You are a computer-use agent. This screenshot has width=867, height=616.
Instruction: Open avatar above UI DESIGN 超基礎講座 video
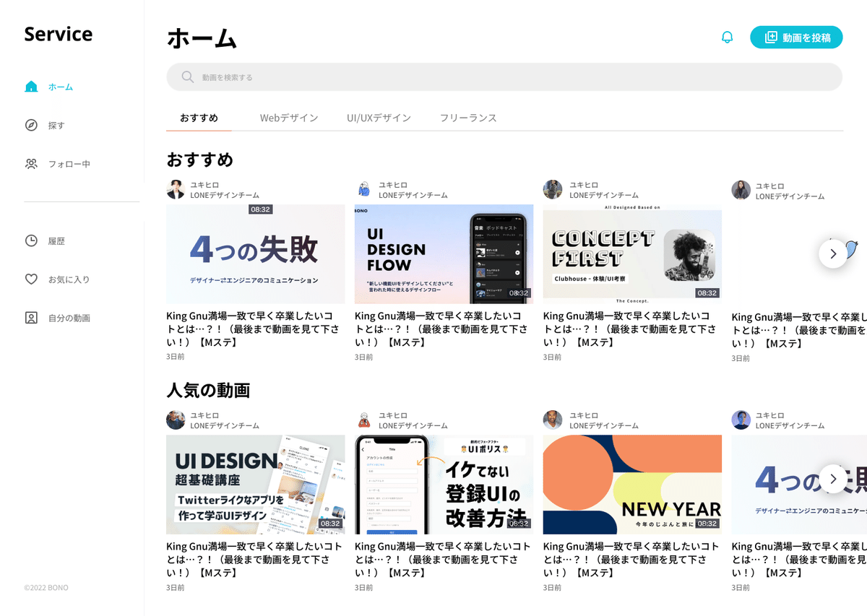coord(176,420)
